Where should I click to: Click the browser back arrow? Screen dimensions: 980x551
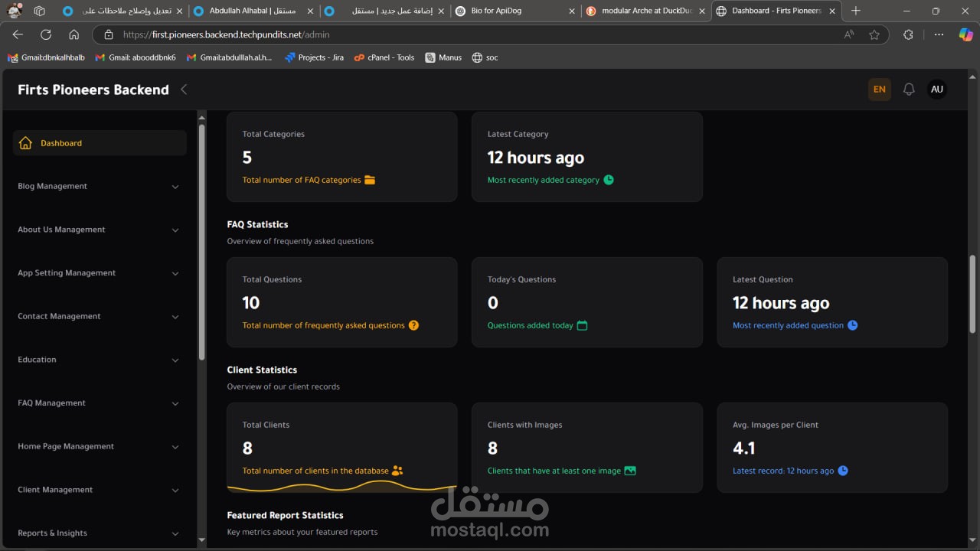click(18, 34)
